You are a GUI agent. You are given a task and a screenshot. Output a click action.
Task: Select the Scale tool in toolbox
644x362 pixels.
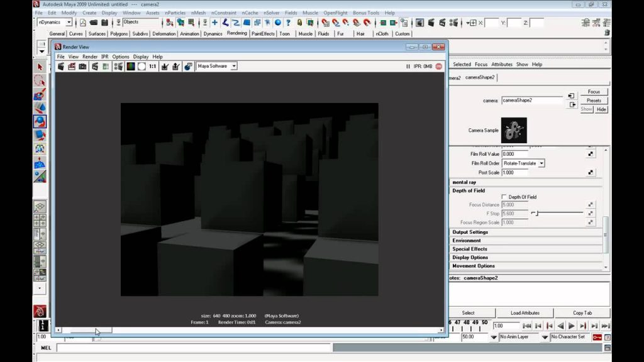[40, 135]
